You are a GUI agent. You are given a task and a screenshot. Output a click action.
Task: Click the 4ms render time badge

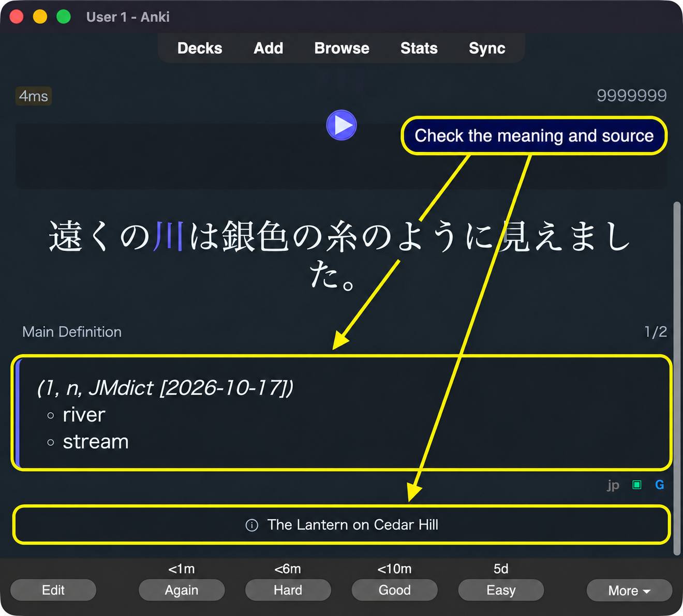click(x=34, y=96)
